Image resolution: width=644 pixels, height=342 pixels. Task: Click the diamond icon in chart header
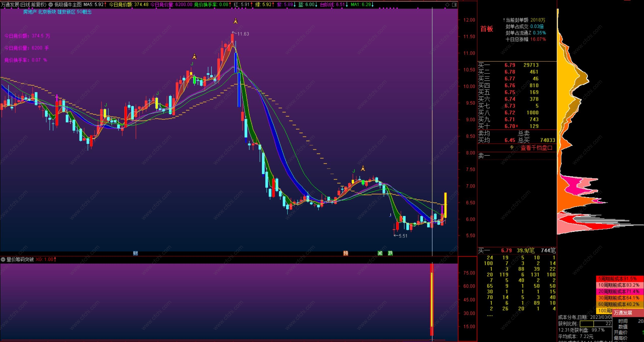[x=447, y=5]
